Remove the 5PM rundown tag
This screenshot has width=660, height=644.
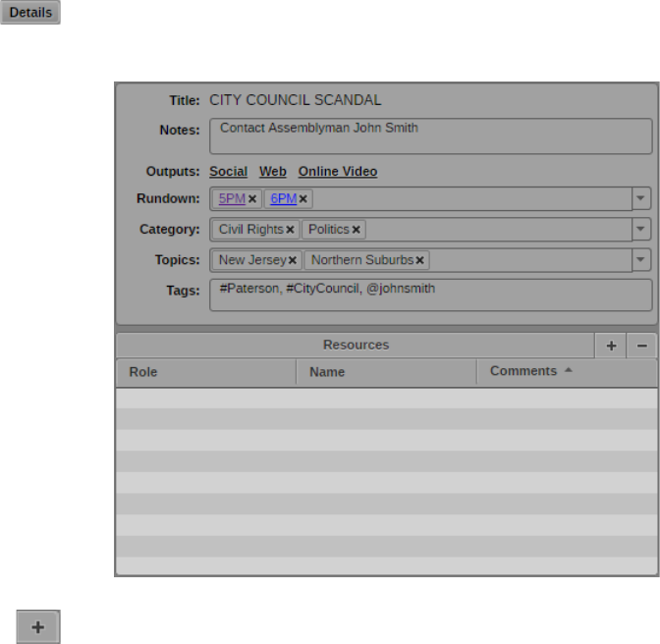(x=252, y=199)
